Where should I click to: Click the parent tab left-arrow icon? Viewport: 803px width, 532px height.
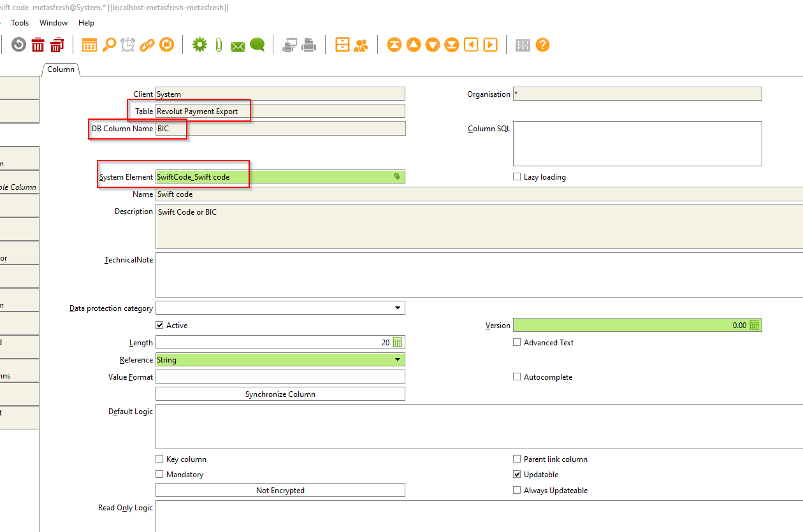click(471, 45)
